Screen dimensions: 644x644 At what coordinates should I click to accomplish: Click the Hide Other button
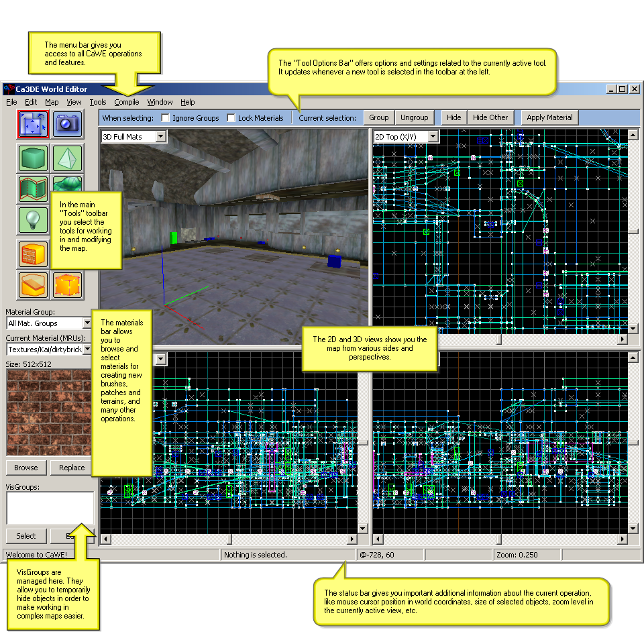pyautogui.click(x=490, y=117)
